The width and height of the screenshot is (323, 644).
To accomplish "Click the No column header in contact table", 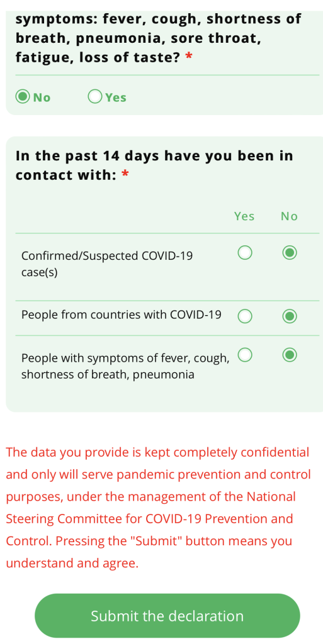I will point(289,216).
